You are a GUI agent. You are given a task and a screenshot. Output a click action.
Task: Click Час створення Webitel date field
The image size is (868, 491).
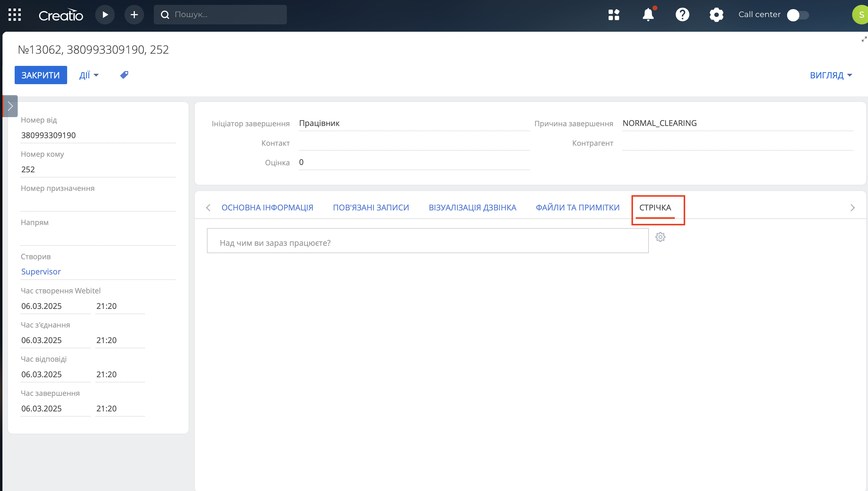56,306
